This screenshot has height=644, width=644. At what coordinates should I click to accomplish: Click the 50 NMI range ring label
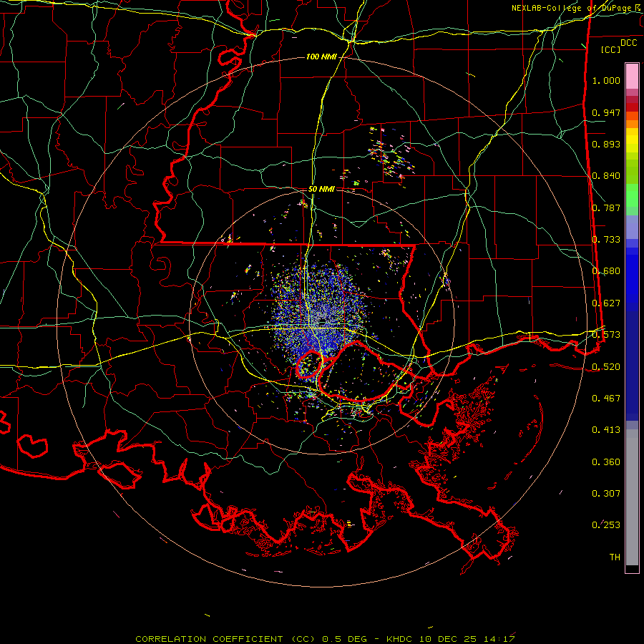tap(321, 190)
